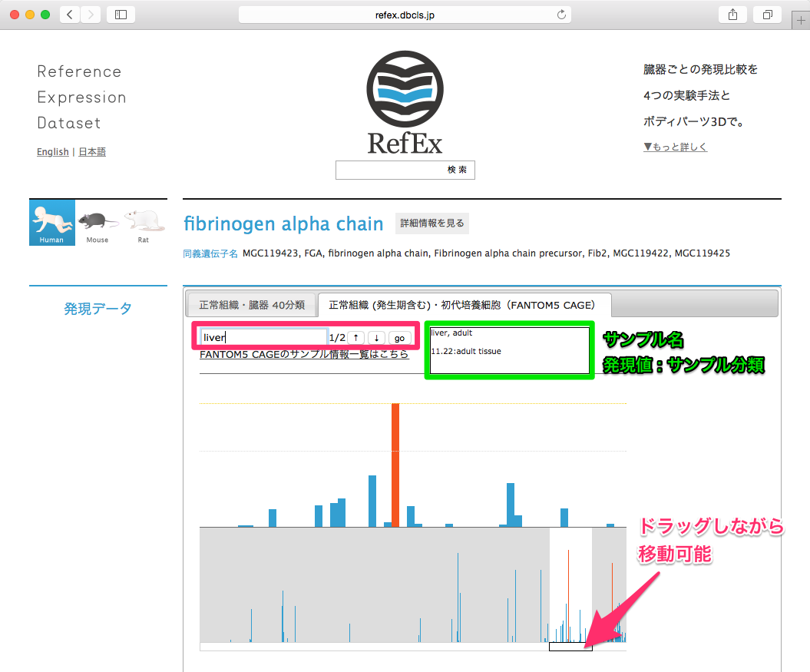
Task: Open the Share menu icon
Action: 732,15
